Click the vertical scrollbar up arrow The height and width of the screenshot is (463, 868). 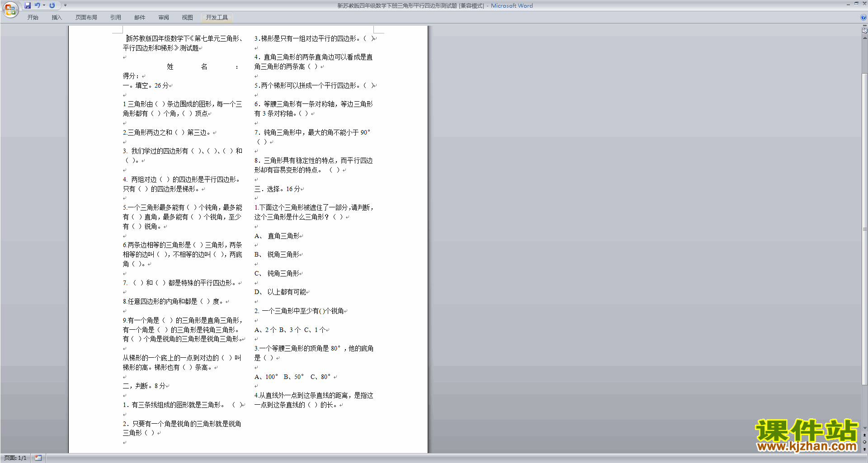[865, 38]
